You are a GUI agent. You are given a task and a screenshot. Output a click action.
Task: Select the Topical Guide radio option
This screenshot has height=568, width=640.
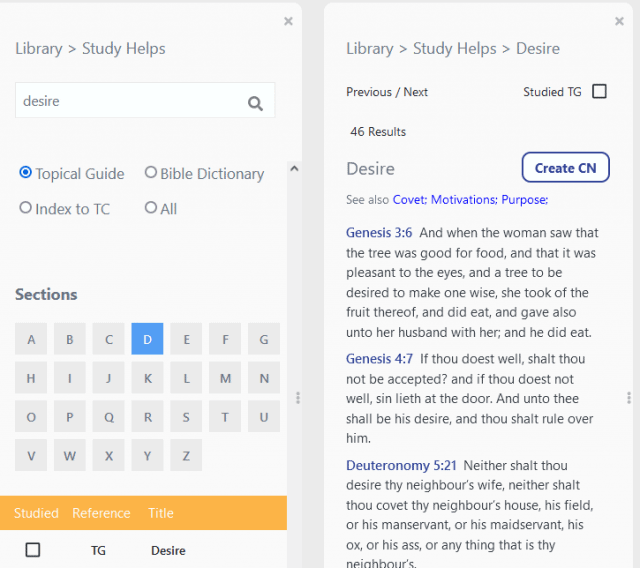(26, 173)
